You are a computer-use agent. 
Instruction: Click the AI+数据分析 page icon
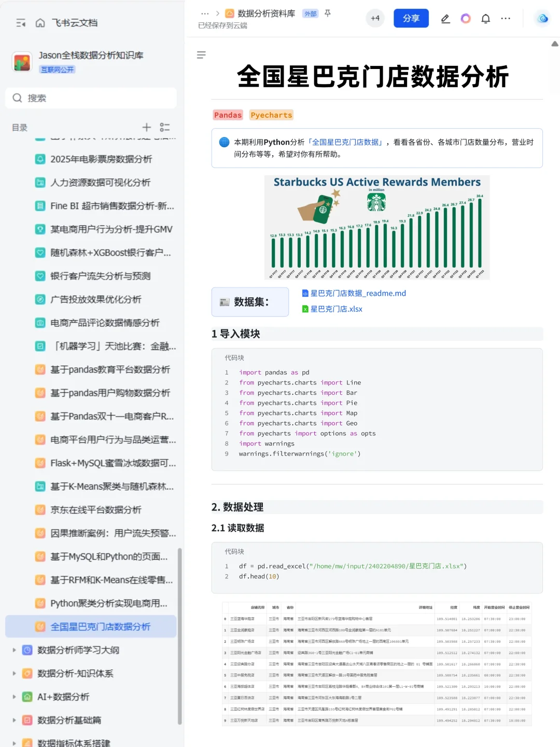pyautogui.click(x=27, y=697)
